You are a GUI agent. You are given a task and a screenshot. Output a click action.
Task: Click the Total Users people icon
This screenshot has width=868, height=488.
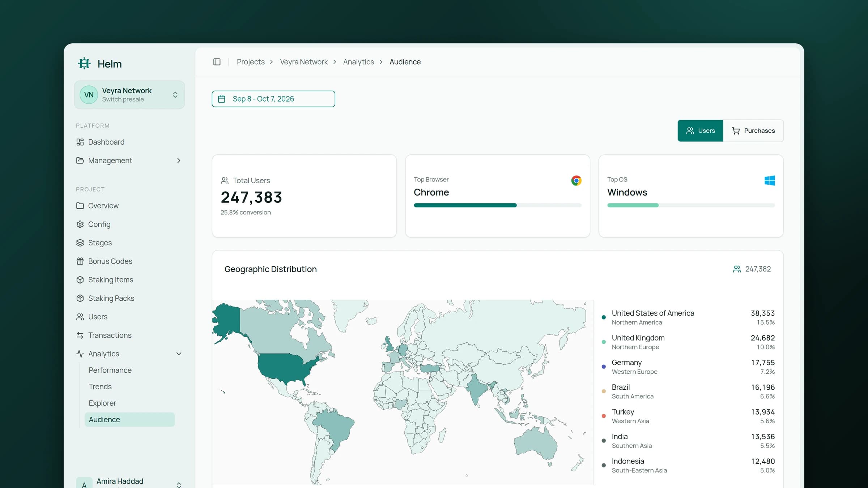(225, 180)
